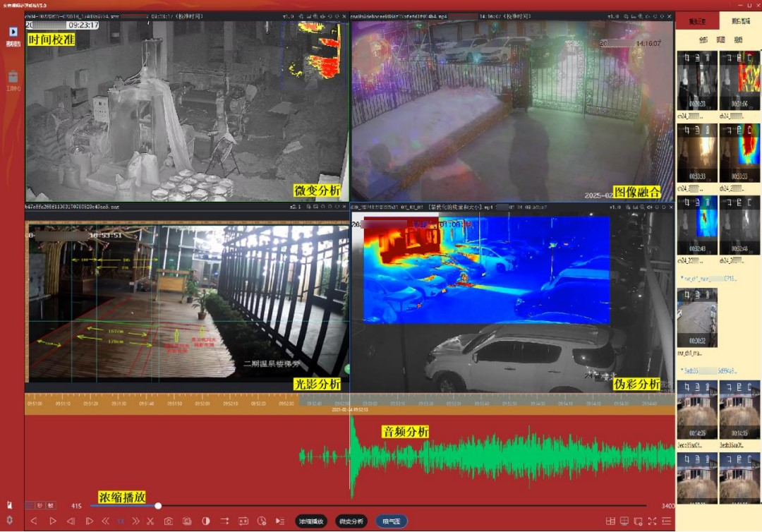This screenshot has height=532, width=762.
Task: Open the first thumbnail labeled 00:20:33
Action: (x=697, y=85)
